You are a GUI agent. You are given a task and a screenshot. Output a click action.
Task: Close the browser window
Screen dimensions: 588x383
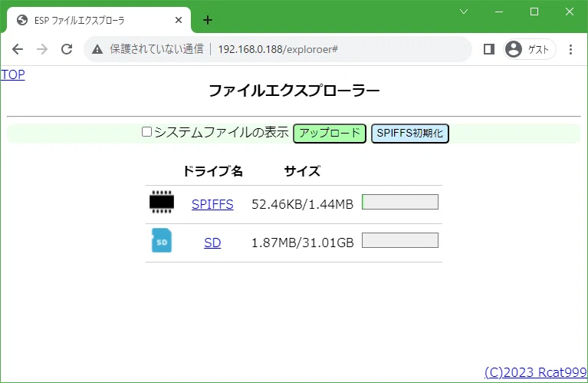[x=570, y=12]
